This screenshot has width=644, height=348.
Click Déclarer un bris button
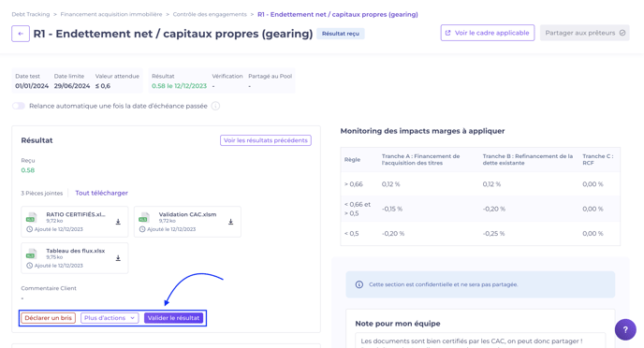(x=48, y=318)
